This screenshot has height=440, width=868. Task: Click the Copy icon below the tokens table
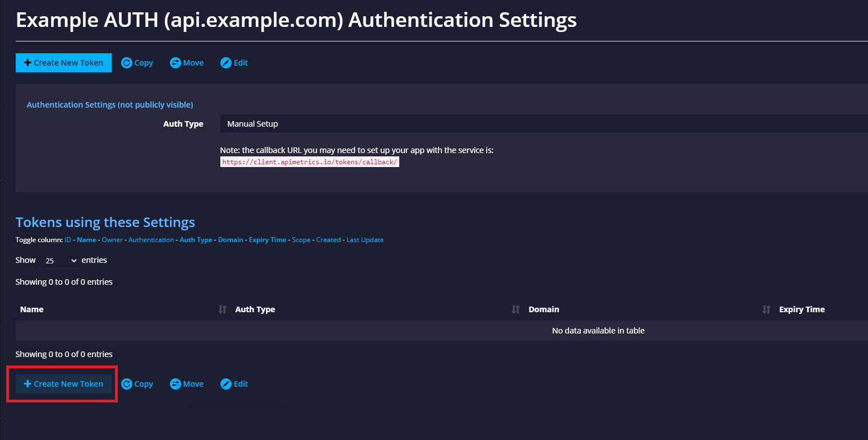point(127,384)
